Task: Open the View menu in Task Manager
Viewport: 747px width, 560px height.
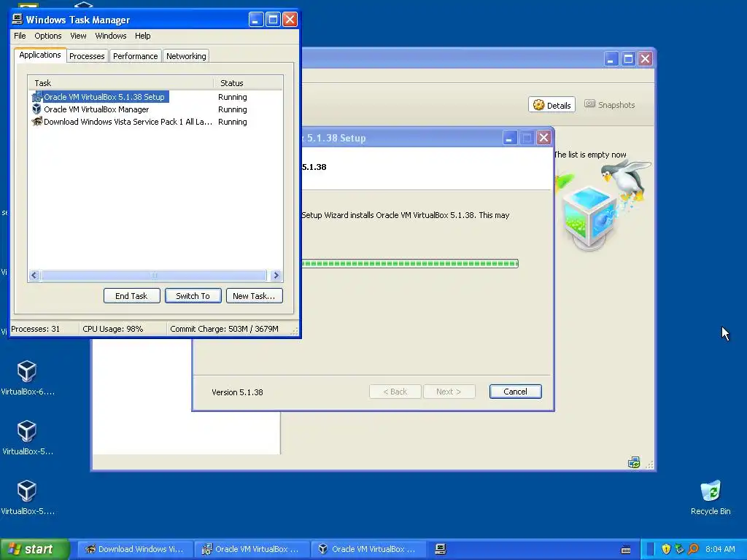Action: (78, 36)
